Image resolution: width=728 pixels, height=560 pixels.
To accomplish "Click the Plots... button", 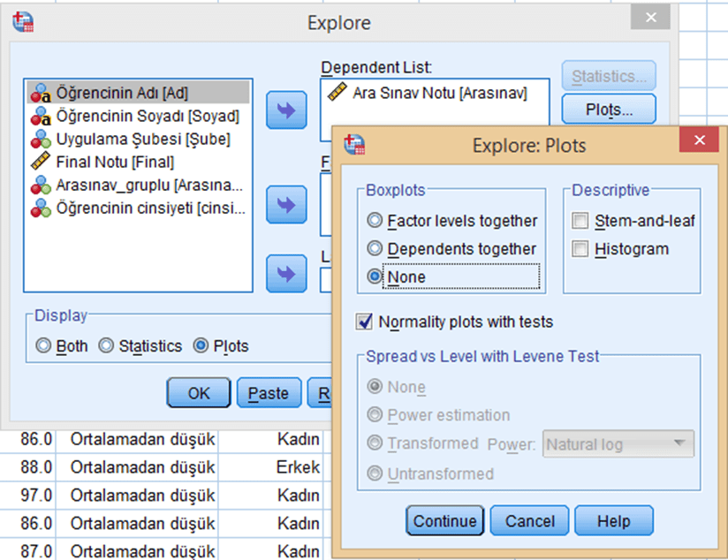I will [608, 110].
